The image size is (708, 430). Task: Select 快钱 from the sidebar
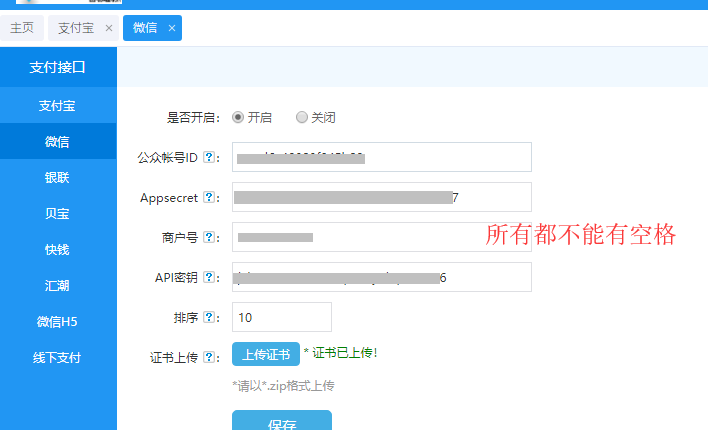click(58, 249)
